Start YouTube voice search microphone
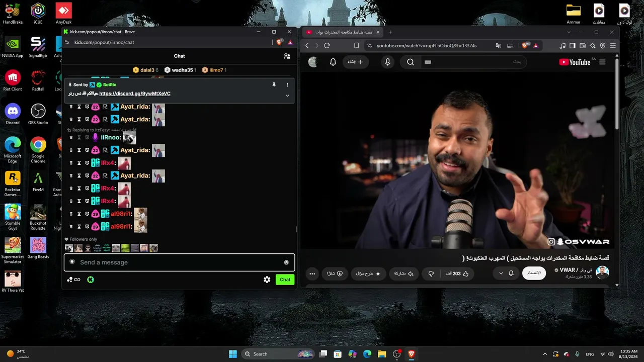The width and height of the screenshot is (644, 362). [x=387, y=62]
